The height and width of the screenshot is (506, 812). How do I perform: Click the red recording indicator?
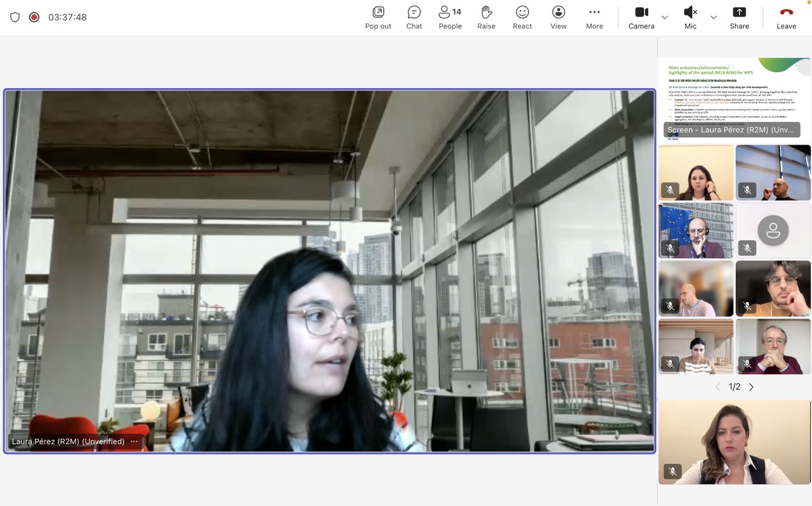(x=34, y=17)
